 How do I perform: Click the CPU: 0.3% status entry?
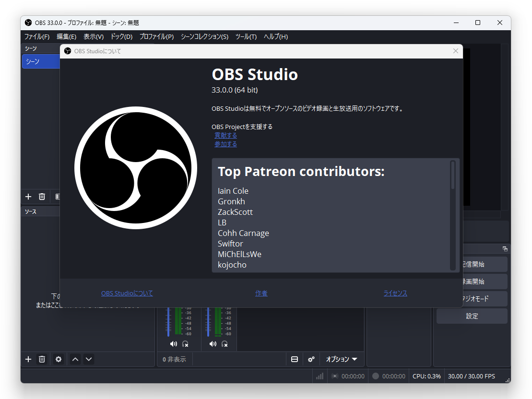[426, 376]
